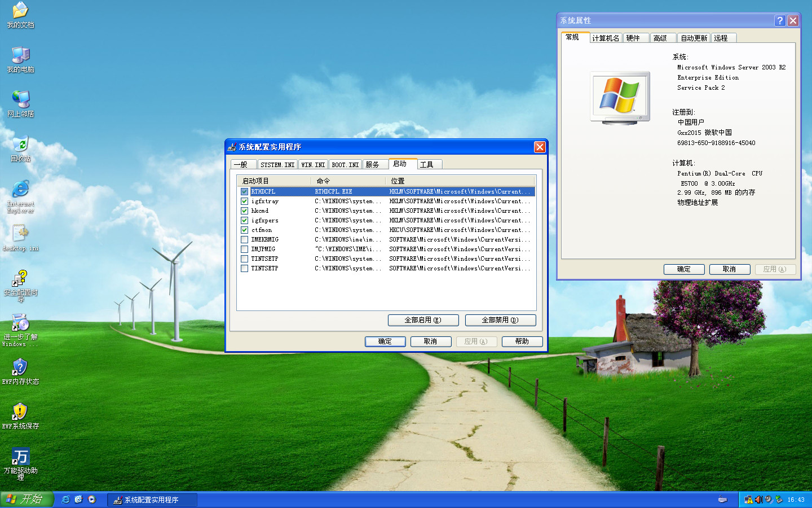This screenshot has width=812, height=508.
Task: Click 确定 in 系统属性 window
Action: 684,269
